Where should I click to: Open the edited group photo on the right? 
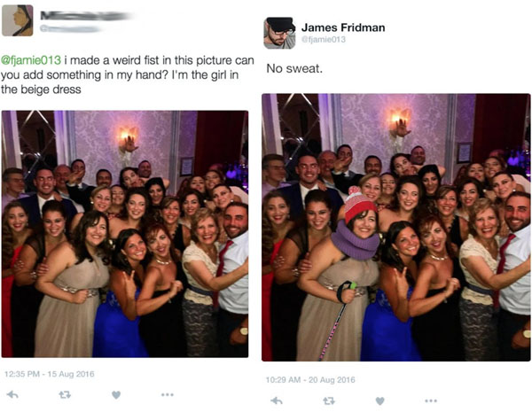(x=396, y=227)
